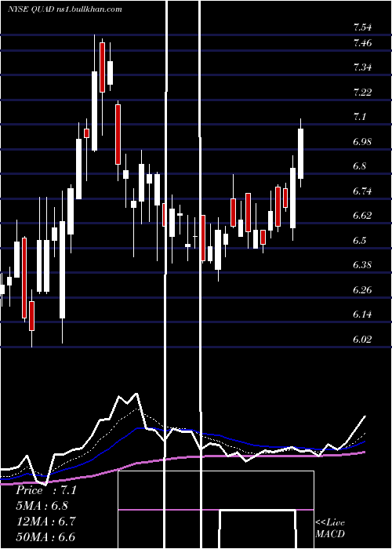Click the 12MA : 6.7 readout
The width and height of the screenshot is (392, 549).
(45, 522)
